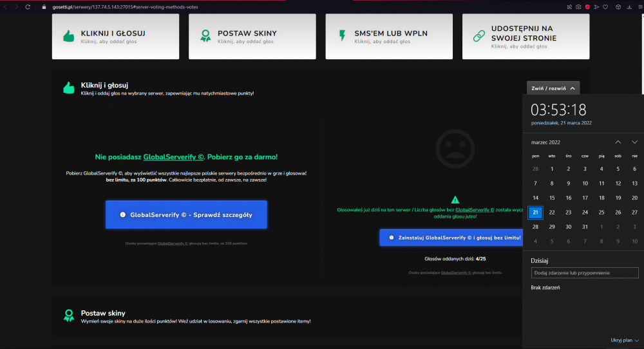
Task: Click lightning icon on SMS'em lub WPLN card
Action: 342,35
